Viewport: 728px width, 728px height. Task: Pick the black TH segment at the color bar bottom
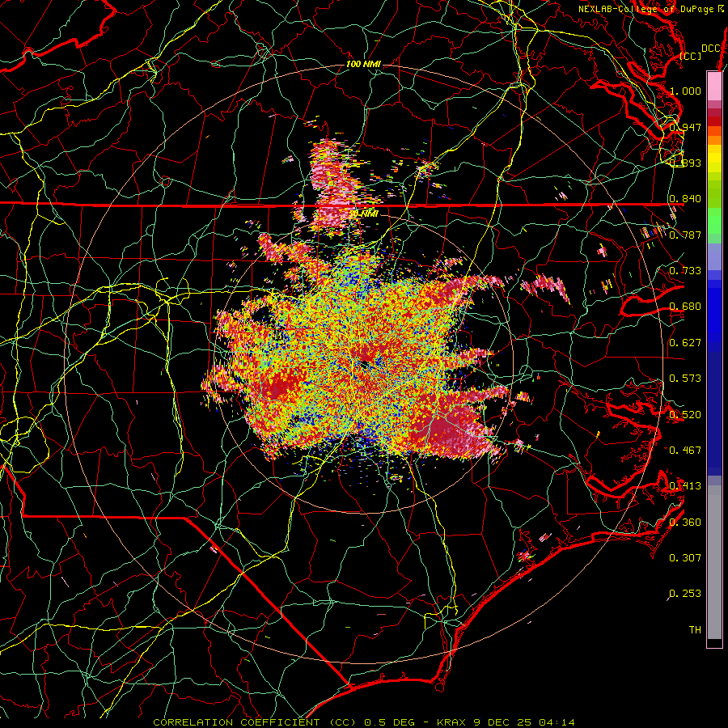[714, 642]
